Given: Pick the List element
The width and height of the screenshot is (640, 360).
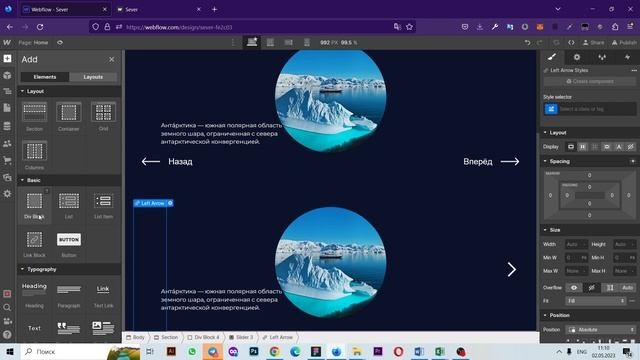Looking at the screenshot, I should click(x=69, y=205).
